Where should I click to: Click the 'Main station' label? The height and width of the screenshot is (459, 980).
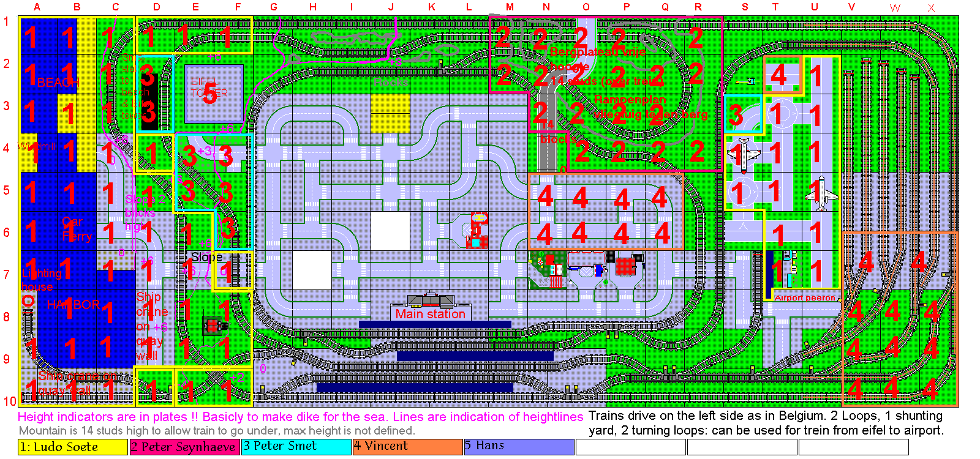[x=431, y=314]
